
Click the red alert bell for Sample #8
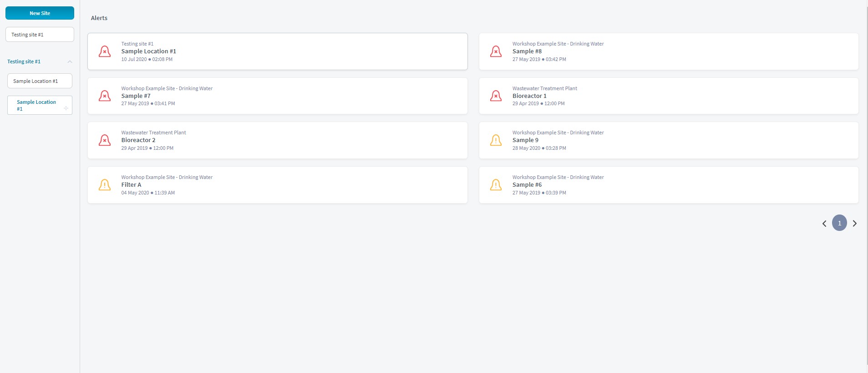pyautogui.click(x=496, y=51)
